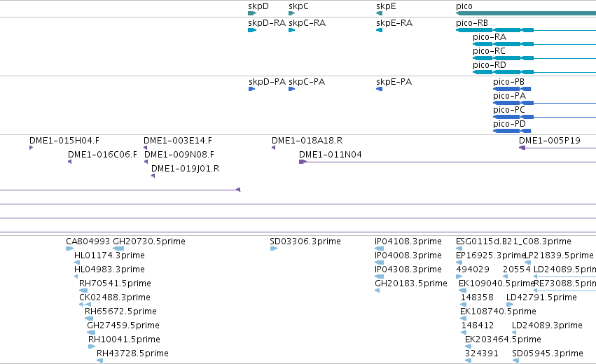Select EST EK109040.5prime
This screenshot has width=596, height=364.
tap(497, 283)
